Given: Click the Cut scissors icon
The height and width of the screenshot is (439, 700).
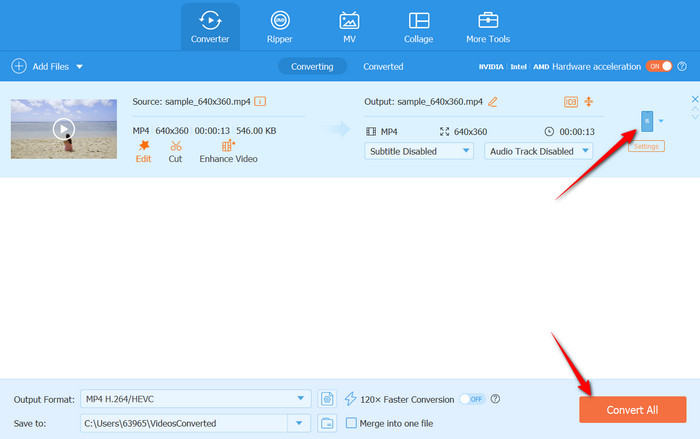Looking at the screenshot, I should (x=175, y=146).
